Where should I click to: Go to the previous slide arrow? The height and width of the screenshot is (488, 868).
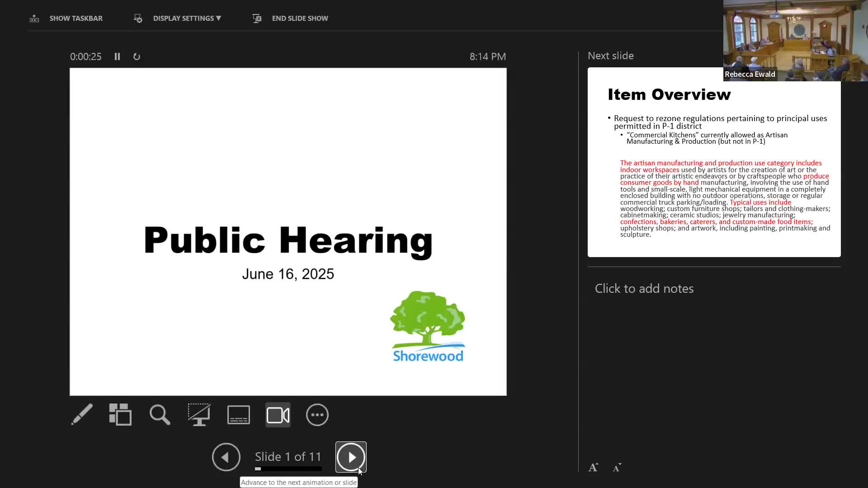(x=226, y=457)
